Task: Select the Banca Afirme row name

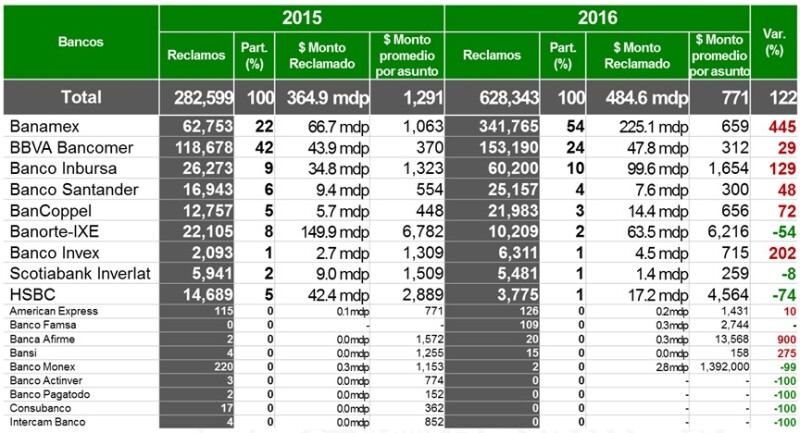Action: pyautogui.click(x=42, y=339)
